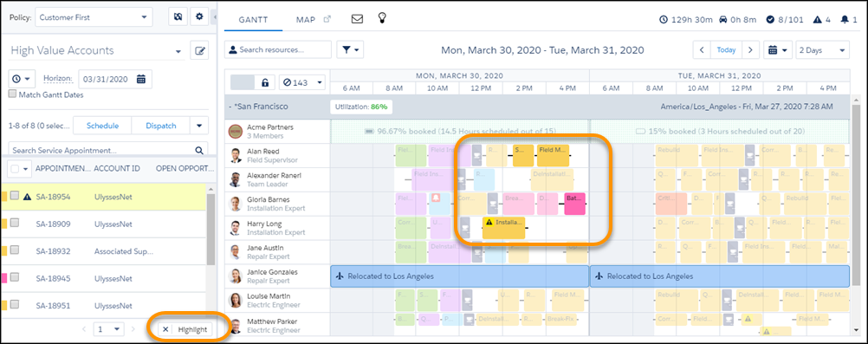The image size is (868, 344).
Task: Click the Dispatch button
Action: click(160, 126)
